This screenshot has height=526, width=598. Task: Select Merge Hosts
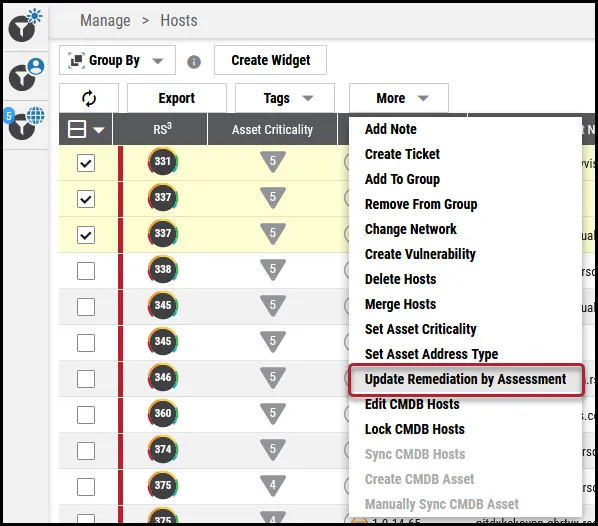[400, 304]
